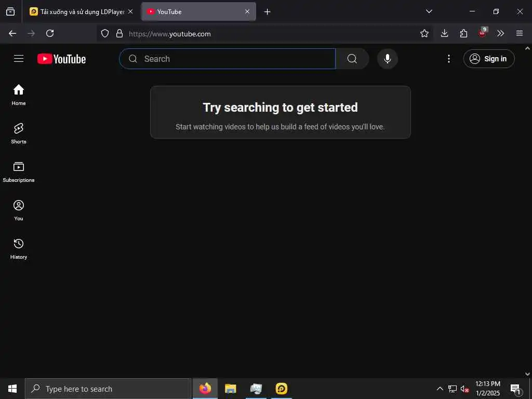Open File Explorer from taskbar
The height and width of the screenshot is (399, 532).
[230, 389]
